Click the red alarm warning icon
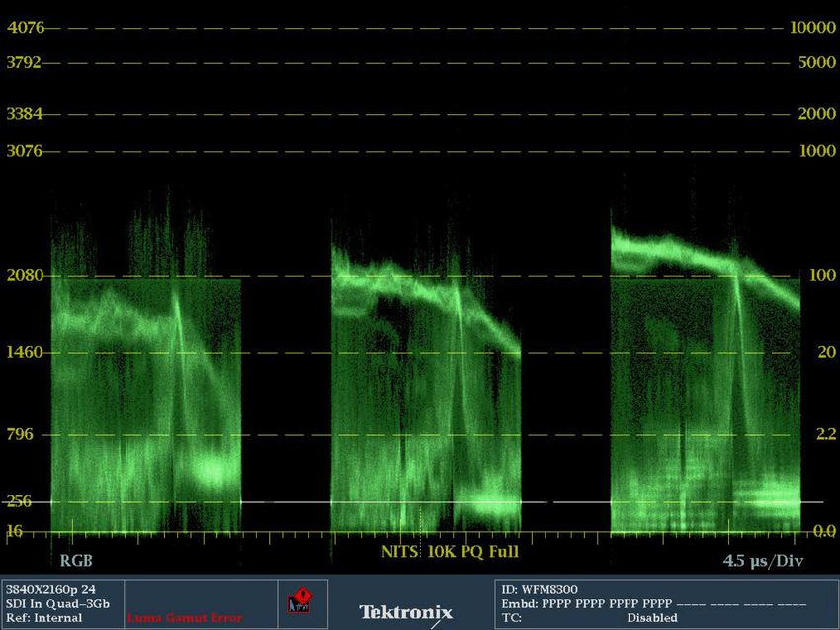This screenshot has height=630, width=840. coord(300,600)
